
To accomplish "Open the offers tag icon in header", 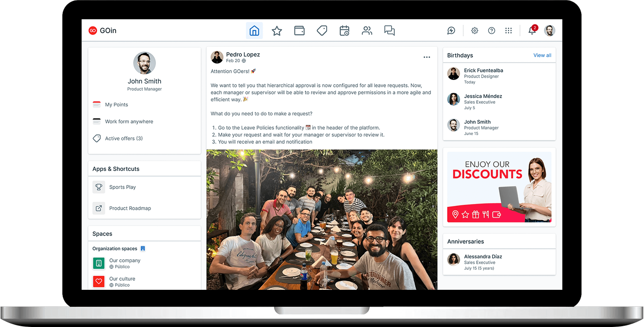I will tap(322, 30).
